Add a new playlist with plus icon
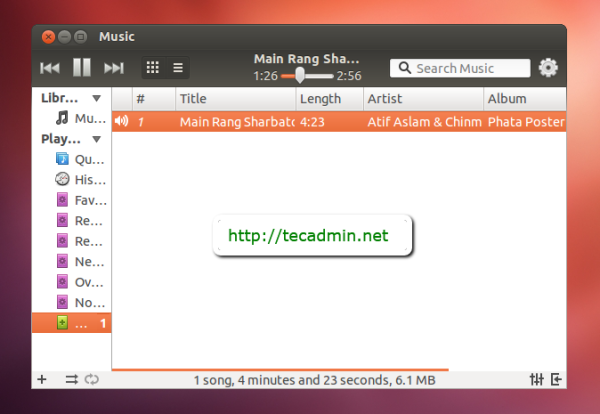This screenshot has width=600, height=414. coord(42,380)
